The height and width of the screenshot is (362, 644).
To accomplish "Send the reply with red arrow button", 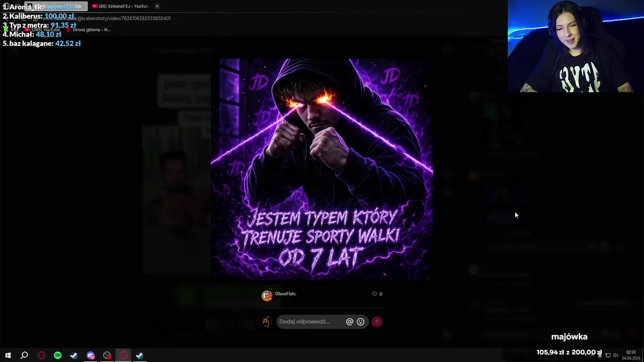I will click(377, 322).
